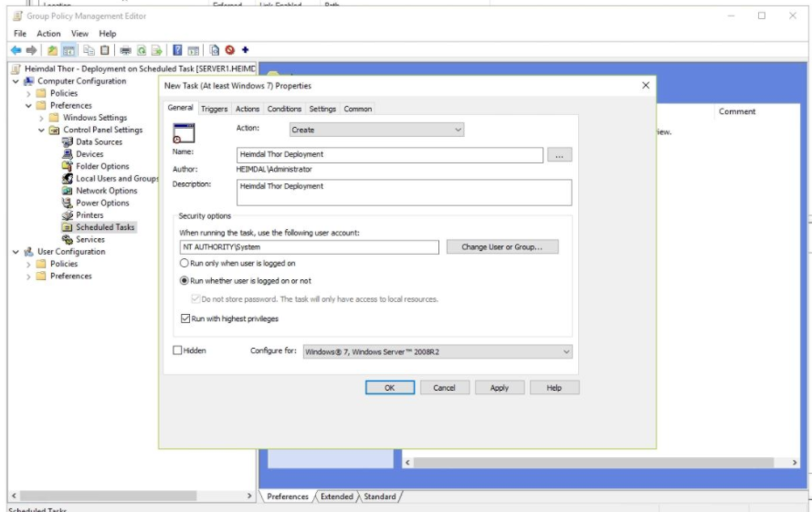Click the Data Sources icon in tree
The height and width of the screenshot is (512, 812).
pyautogui.click(x=68, y=141)
